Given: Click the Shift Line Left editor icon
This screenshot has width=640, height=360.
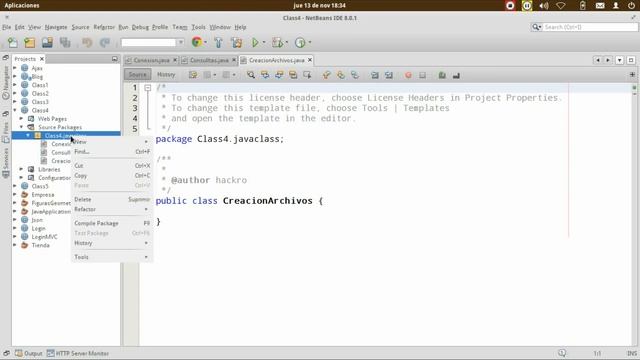Looking at the screenshot, I should [375, 75].
